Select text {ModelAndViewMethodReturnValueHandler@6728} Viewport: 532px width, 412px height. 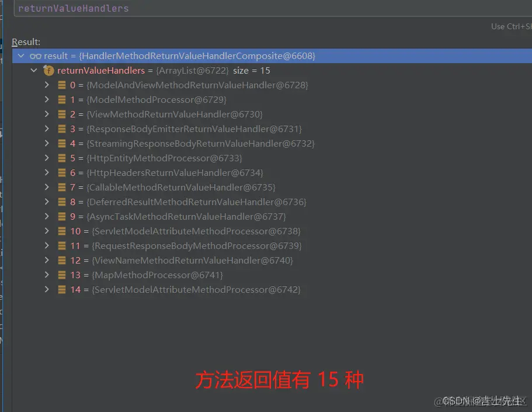(197, 85)
